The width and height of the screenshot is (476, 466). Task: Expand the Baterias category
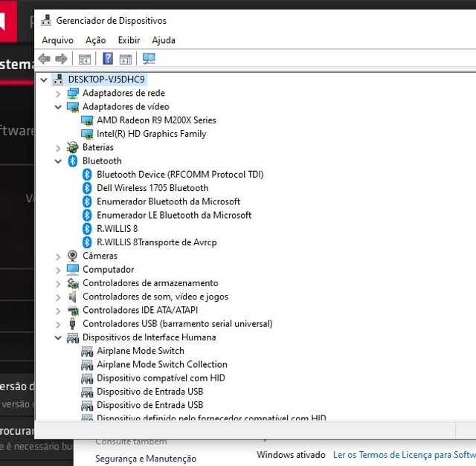(58, 148)
